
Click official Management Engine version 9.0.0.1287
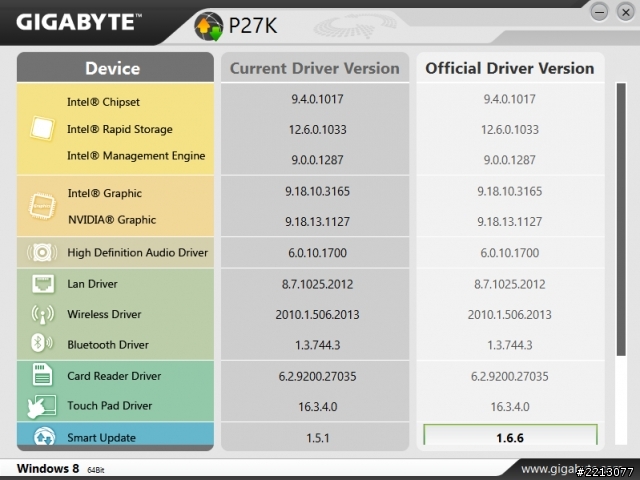(x=510, y=160)
